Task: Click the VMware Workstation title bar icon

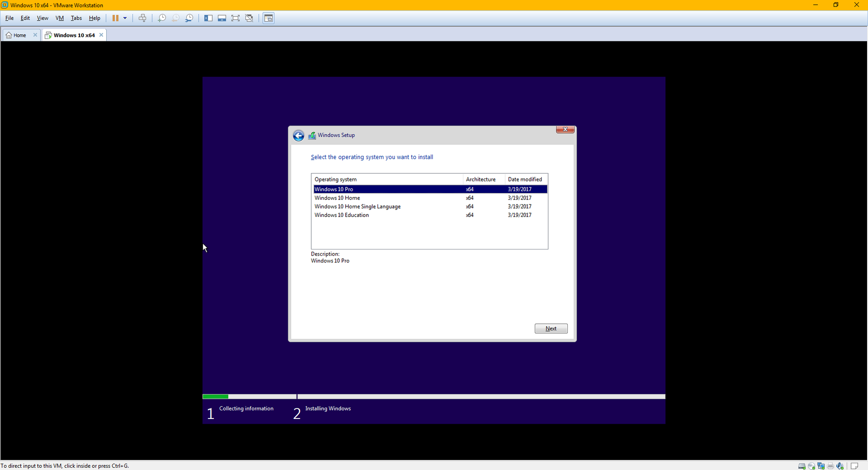Action: tap(5, 5)
